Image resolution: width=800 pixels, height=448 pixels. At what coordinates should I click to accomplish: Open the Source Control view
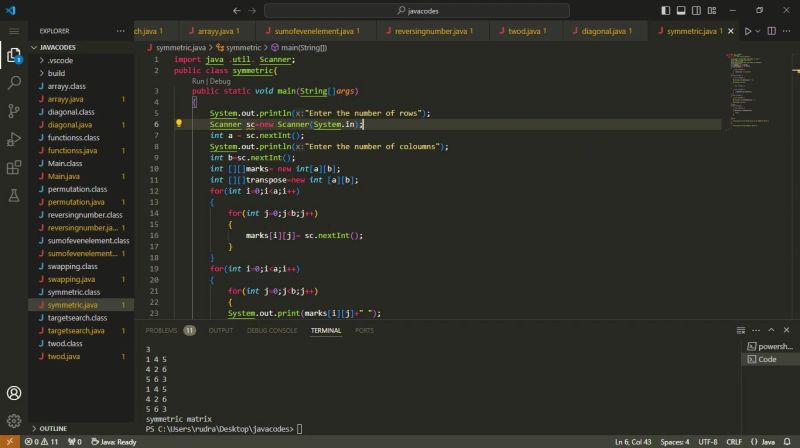coord(14,111)
